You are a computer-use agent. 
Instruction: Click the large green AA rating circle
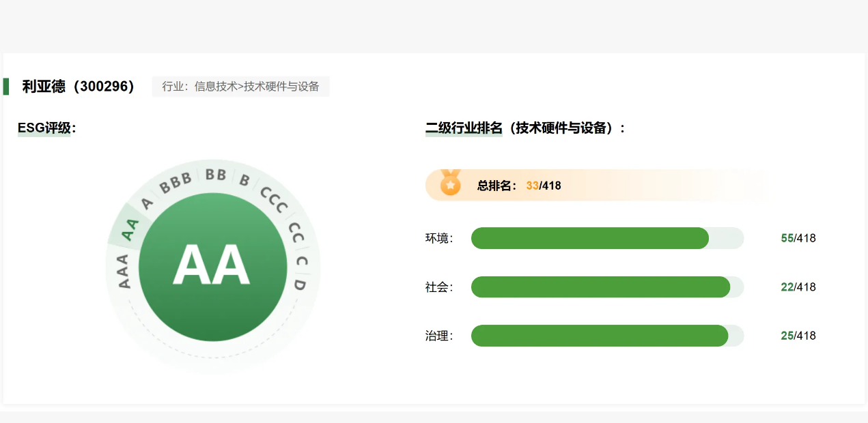point(212,267)
